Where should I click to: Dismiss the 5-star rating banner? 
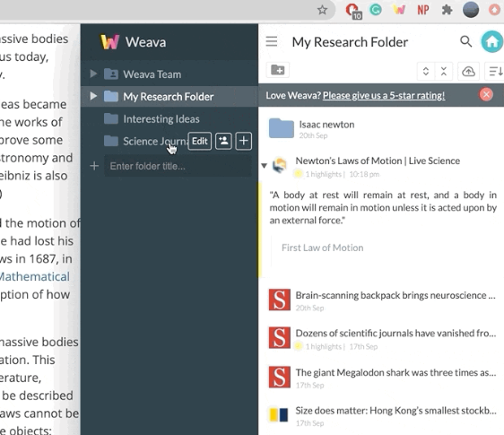click(x=486, y=95)
